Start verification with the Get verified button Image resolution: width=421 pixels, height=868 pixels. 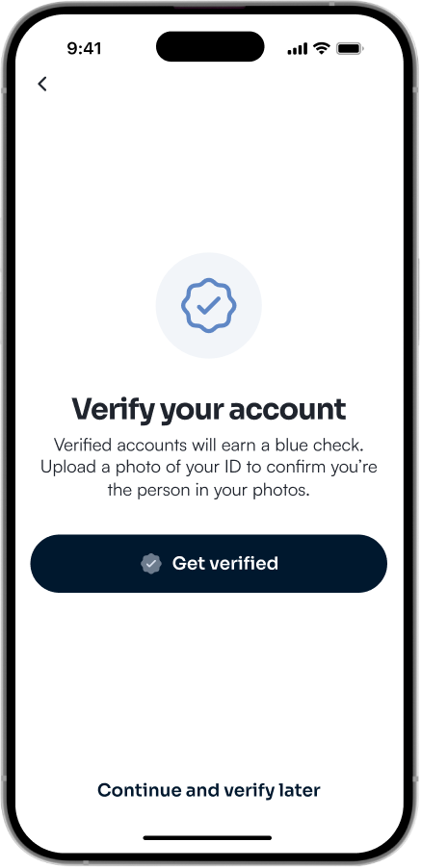209,564
